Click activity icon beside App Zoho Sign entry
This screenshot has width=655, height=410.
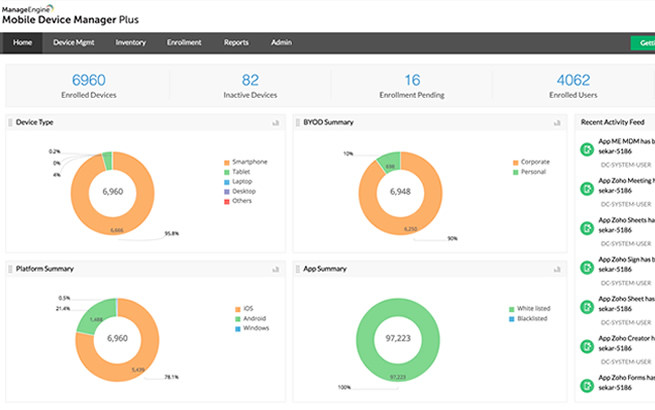click(x=587, y=267)
